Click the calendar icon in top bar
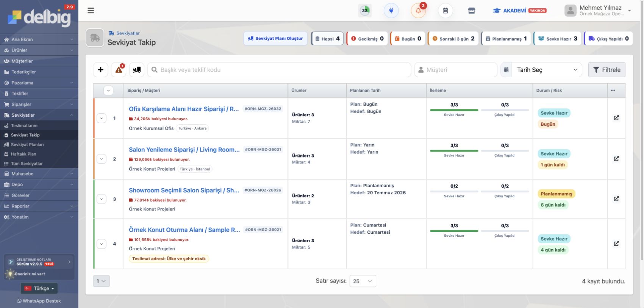Screen dimensions: 644x308 coord(445,11)
